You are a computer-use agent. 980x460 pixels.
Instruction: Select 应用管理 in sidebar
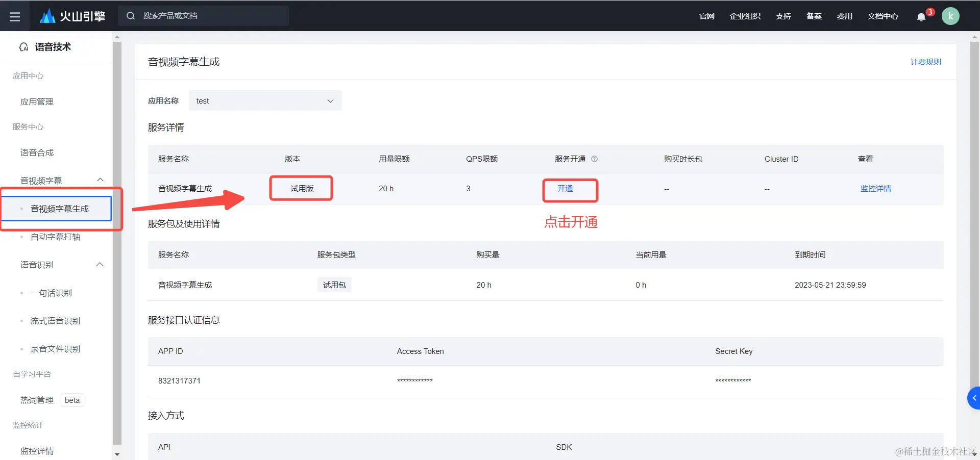(37, 101)
